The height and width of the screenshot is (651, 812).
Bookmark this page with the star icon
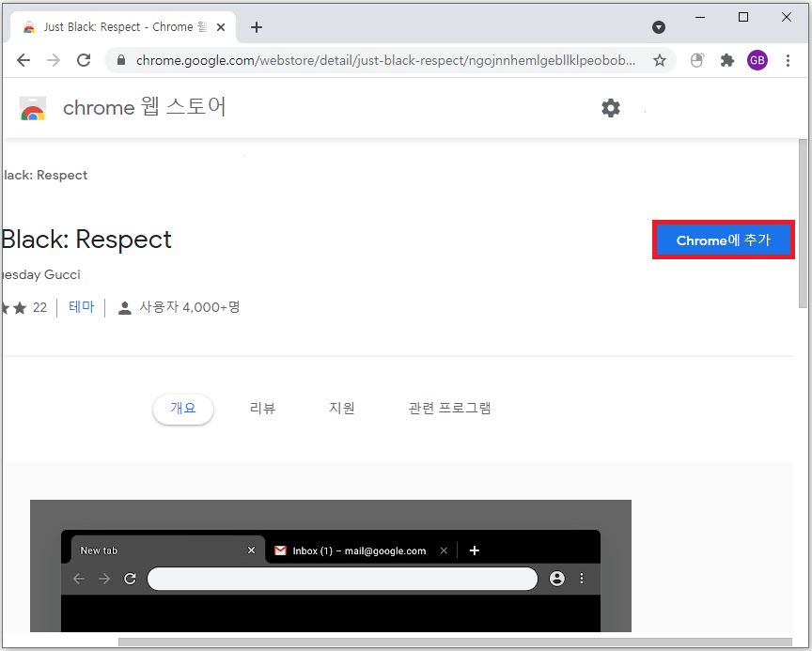click(x=659, y=60)
